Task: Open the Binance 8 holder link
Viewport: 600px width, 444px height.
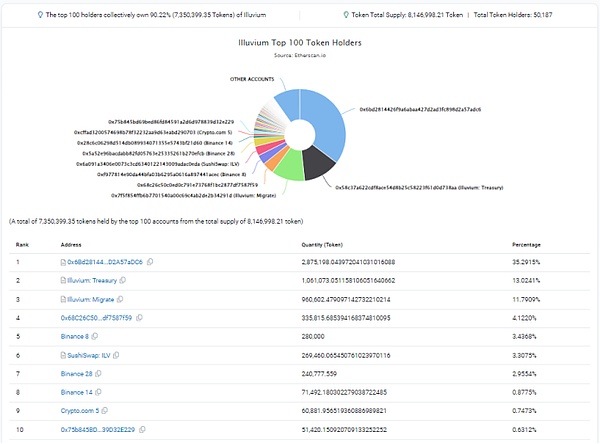Action: (x=76, y=337)
